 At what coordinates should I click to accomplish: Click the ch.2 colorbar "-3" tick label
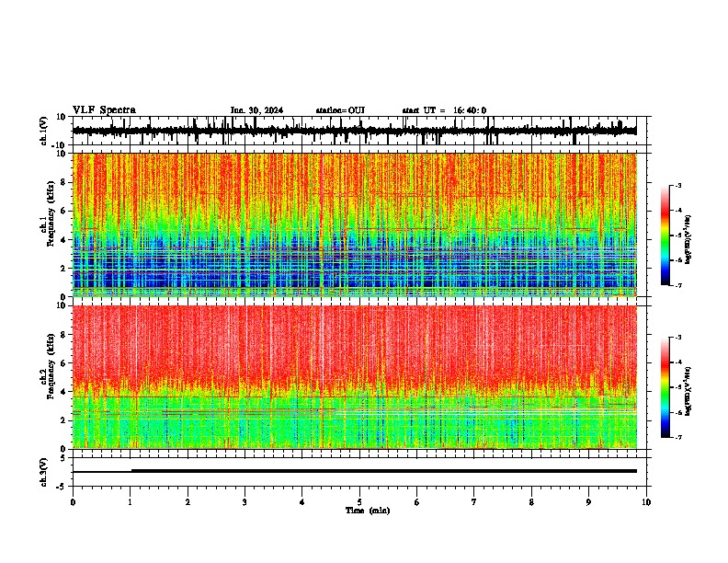pos(677,338)
